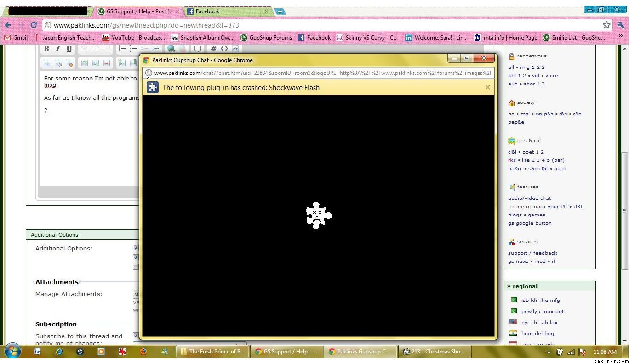This screenshot has width=629, height=364.
Task: Insert ordered numbered list
Action: point(122,49)
